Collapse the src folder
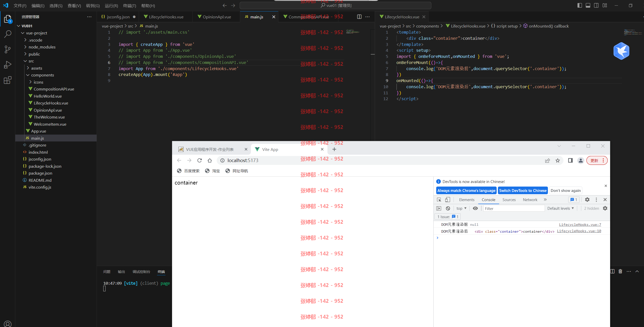This screenshot has width=644, height=327. (x=25, y=61)
